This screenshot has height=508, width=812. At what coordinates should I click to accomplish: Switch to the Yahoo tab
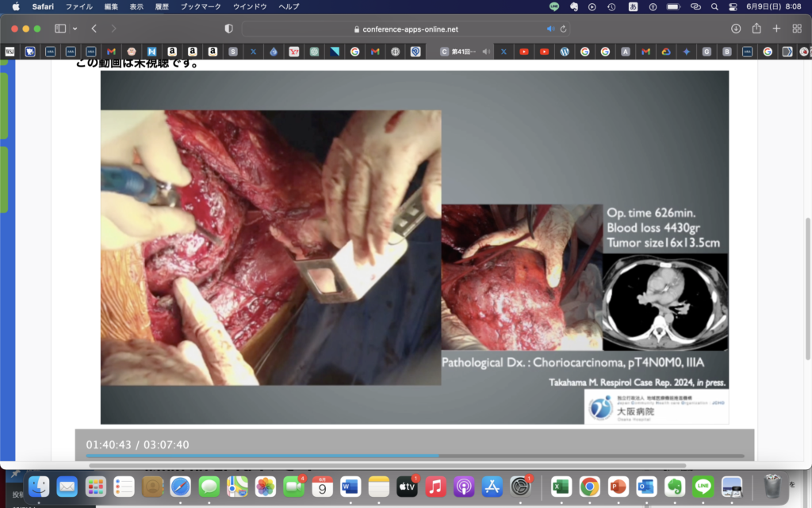[294, 52]
